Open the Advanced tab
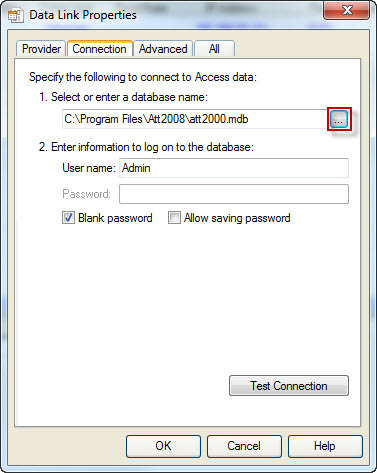Image resolution: width=377 pixels, height=473 pixels. [x=163, y=49]
